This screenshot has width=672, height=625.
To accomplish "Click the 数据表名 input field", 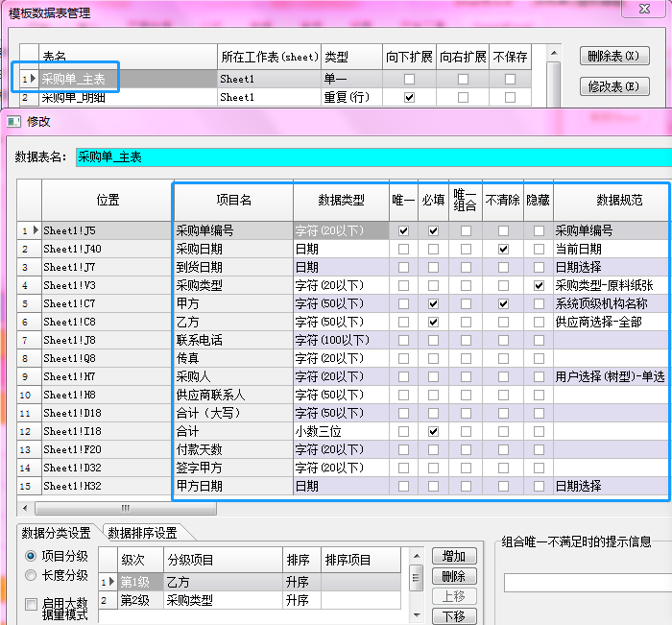I will coord(373,156).
